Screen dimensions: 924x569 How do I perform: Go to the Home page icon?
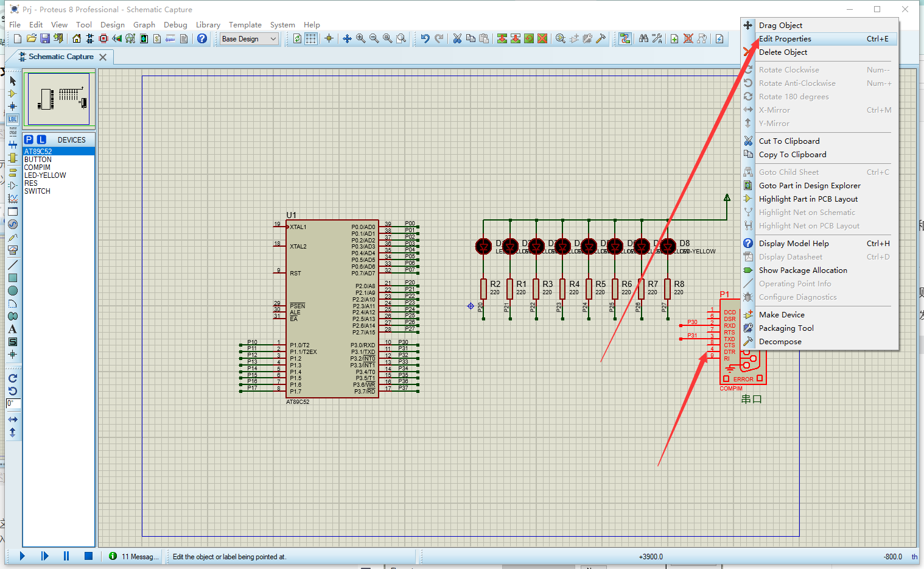(x=77, y=38)
